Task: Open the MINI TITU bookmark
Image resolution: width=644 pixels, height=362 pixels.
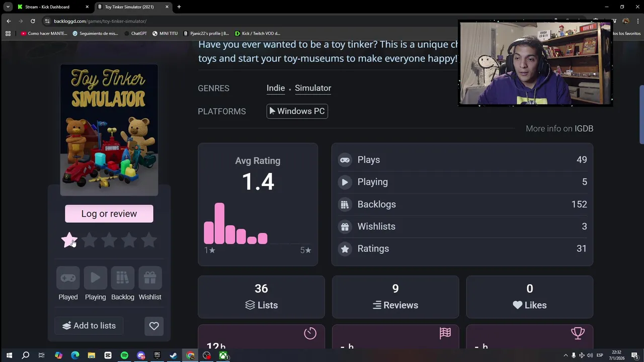Action: click(165, 33)
